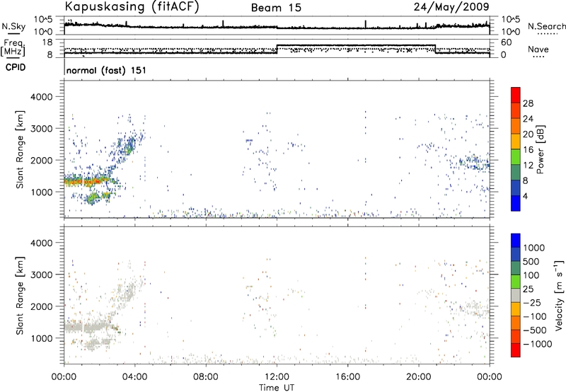
Task: Select the 'Freq. [MHz]' axis label
Action: click(13, 48)
